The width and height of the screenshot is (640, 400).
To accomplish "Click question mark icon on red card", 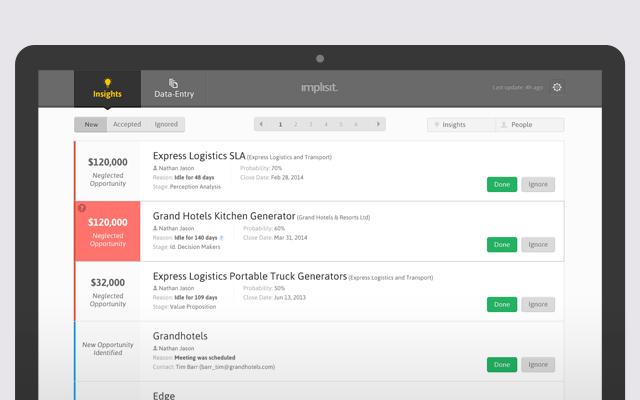I will point(82,208).
